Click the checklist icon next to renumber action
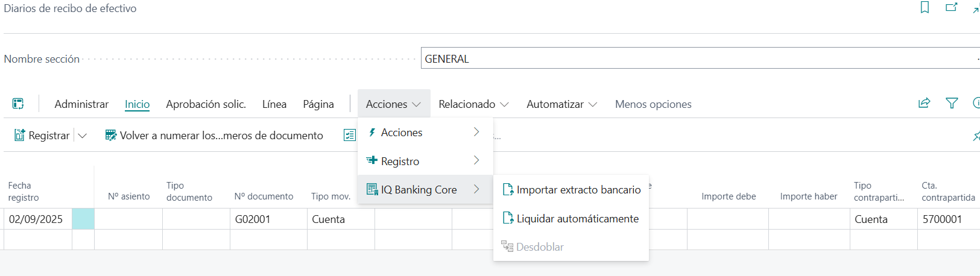The height and width of the screenshot is (276, 980). point(350,135)
